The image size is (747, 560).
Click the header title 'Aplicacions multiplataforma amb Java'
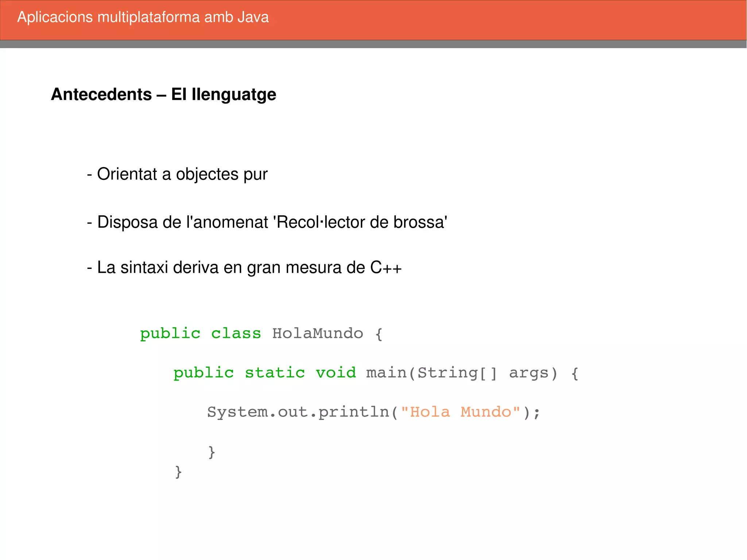pos(143,18)
